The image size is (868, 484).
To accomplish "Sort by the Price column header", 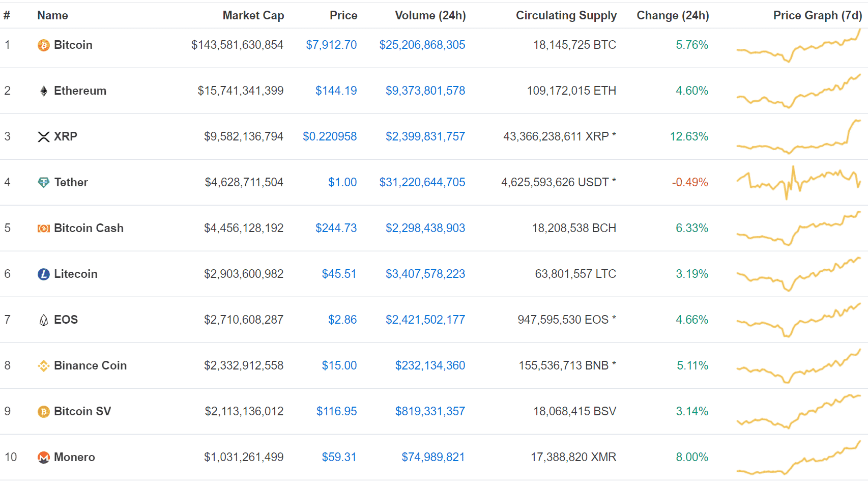I will (x=343, y=15).
